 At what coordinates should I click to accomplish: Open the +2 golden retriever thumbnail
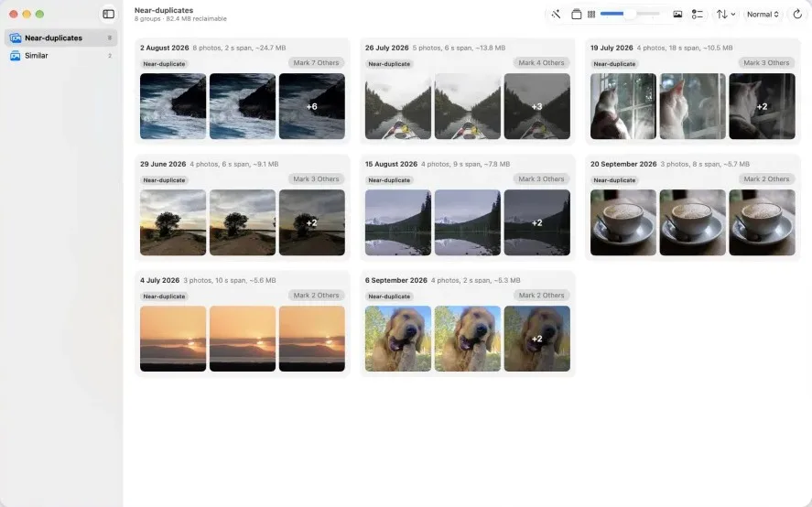point(537,339)
